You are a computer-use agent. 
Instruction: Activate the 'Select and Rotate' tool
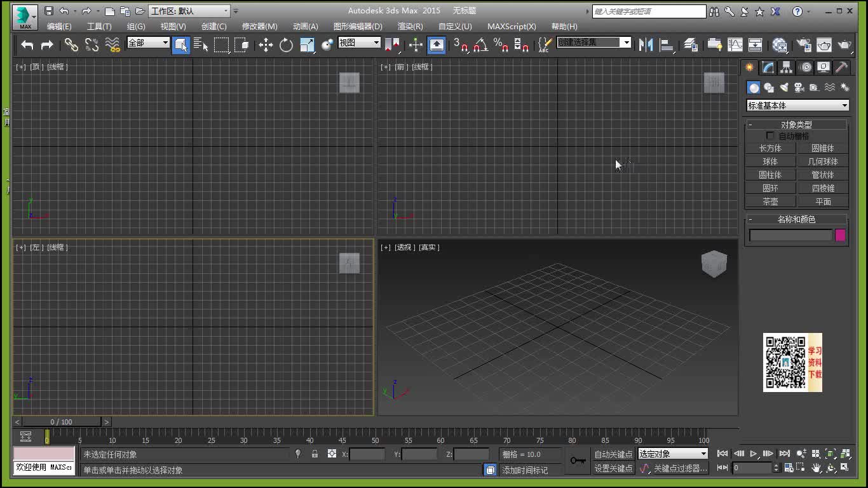286,45
